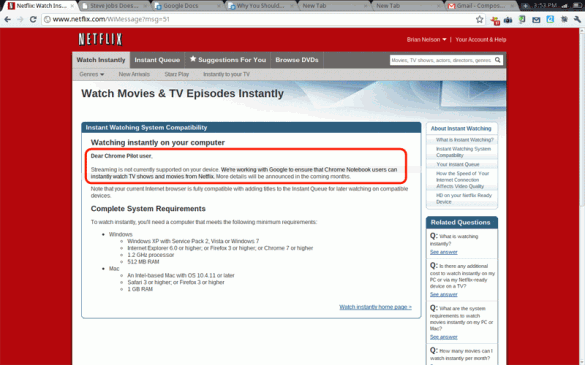Open the Instant Queue tab

157,60
